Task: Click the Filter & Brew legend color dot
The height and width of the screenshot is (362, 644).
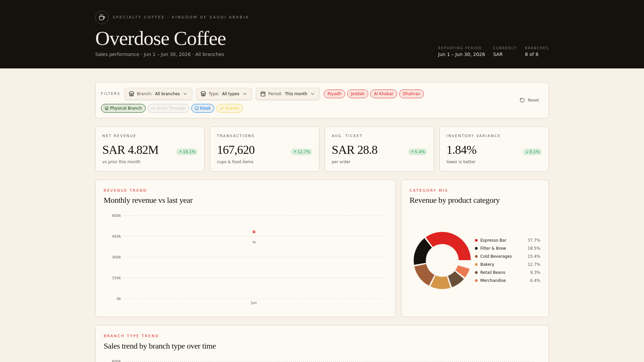Action: (476, 248)
